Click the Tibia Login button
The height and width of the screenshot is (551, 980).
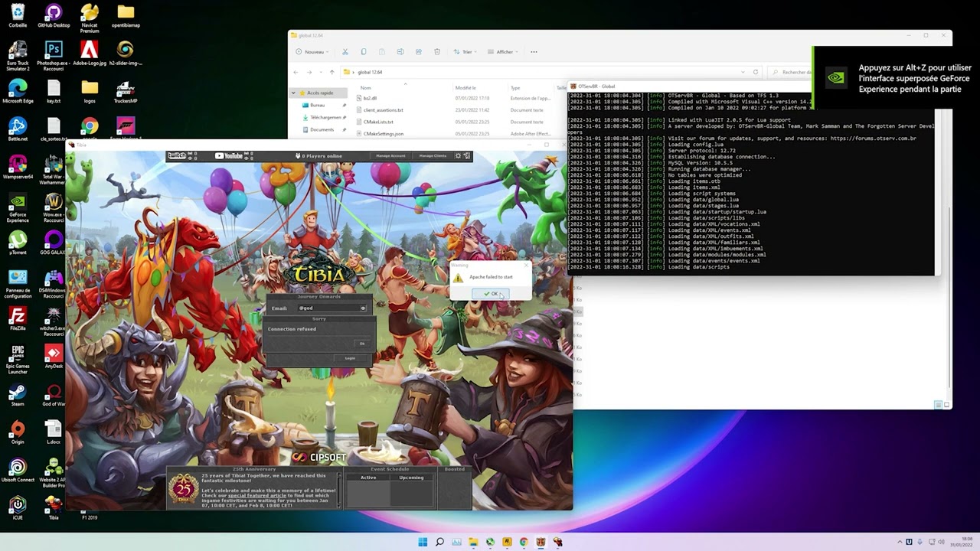(x=350, y=358)
